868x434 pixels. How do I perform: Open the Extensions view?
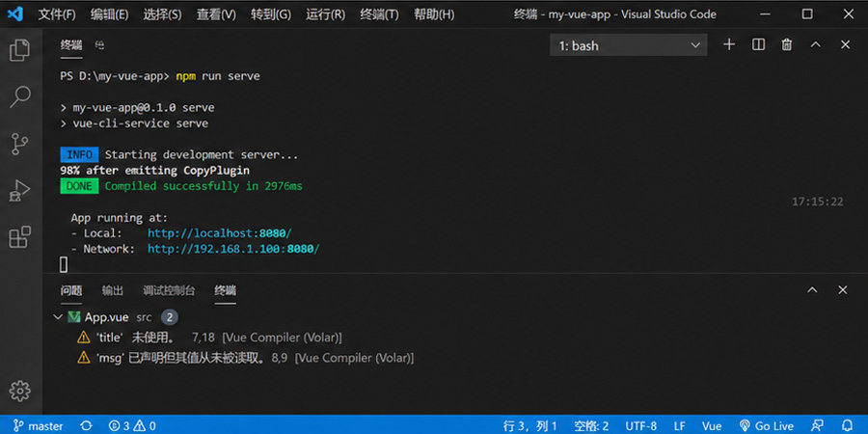[x=20, y=237]
